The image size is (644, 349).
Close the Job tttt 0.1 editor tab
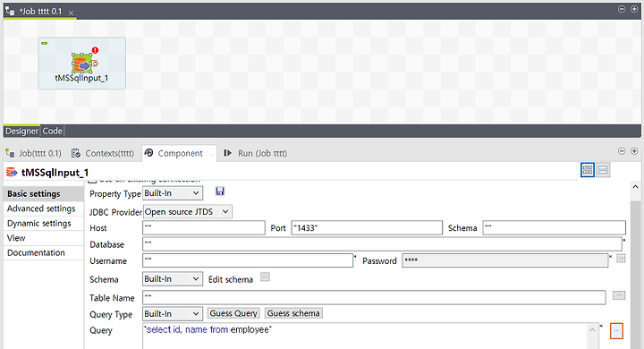click(x=71, y=13)
